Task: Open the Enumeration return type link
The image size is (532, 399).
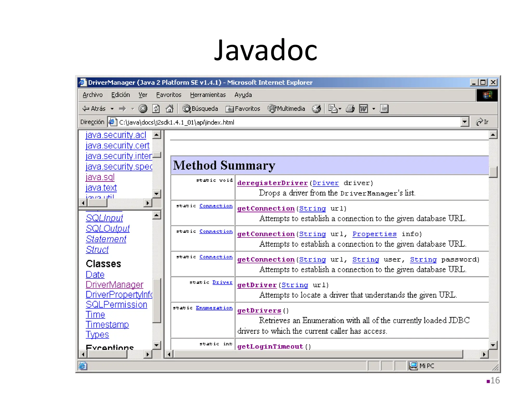Action: pos(214,308)
